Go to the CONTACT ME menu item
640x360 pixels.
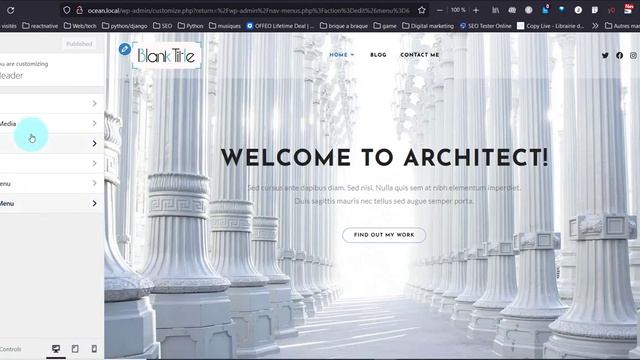point(420,55)
